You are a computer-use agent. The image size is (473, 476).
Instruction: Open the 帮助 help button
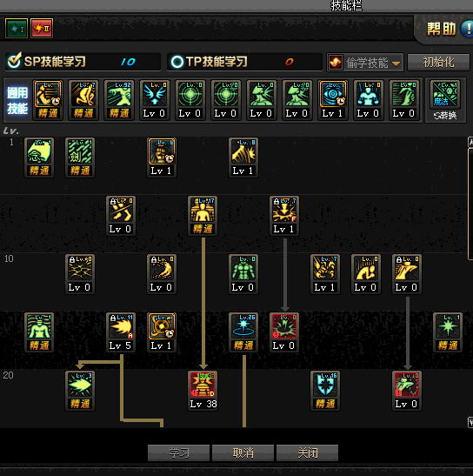point(449,29)
